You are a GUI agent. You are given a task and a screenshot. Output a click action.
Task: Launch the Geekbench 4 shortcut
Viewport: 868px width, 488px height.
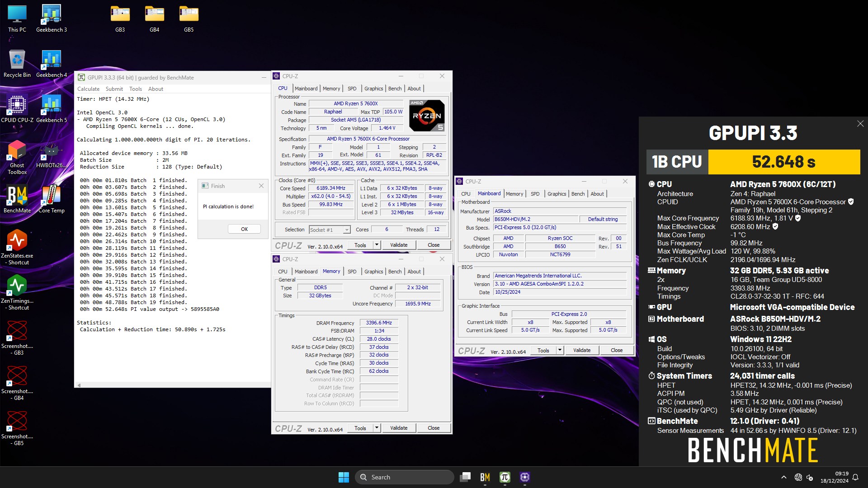click(52, 63)
